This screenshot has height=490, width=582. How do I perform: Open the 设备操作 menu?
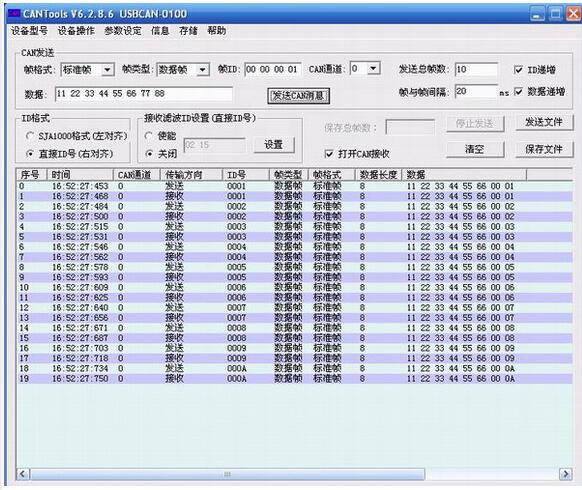pyautogui.click(x=76, y=31)
